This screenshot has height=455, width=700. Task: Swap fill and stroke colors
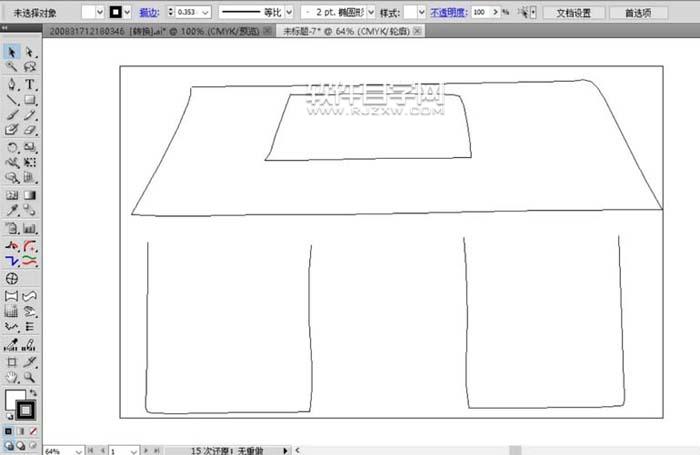click(x=33, y=393)
